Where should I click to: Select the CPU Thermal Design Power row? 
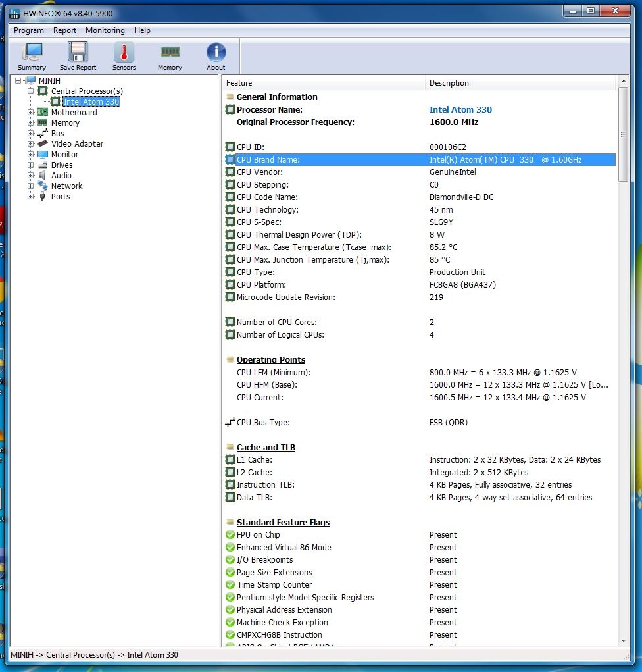(420, 234)
